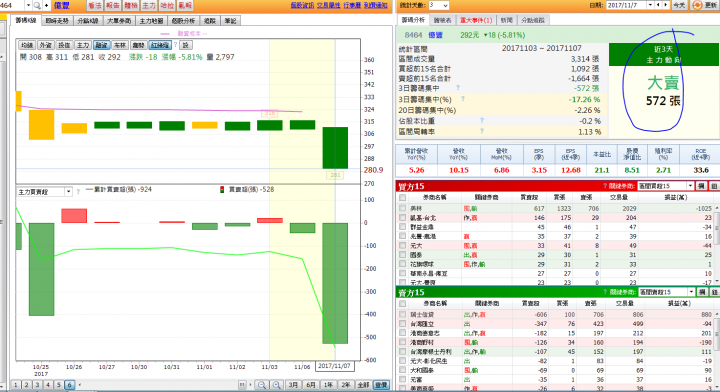Viewport: 720px width, 392px height.
Task: Open 新聞 tab in right panel
Action: [x=506, y=20]
